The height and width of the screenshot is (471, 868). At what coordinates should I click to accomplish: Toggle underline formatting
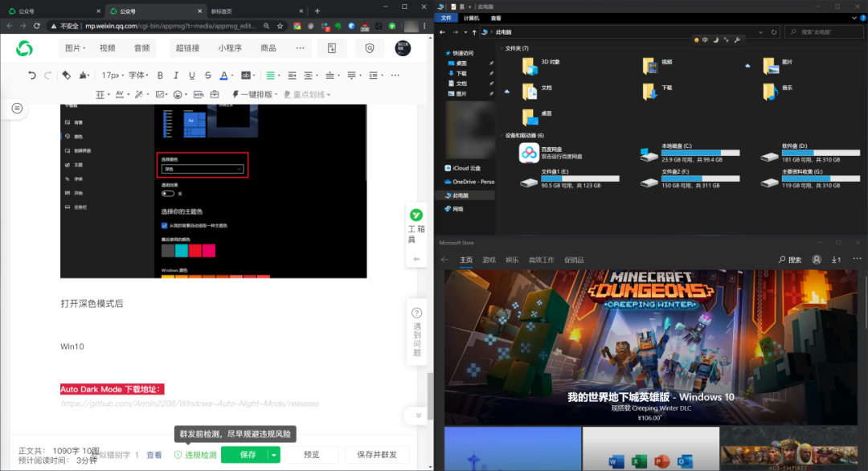[191, 76]
